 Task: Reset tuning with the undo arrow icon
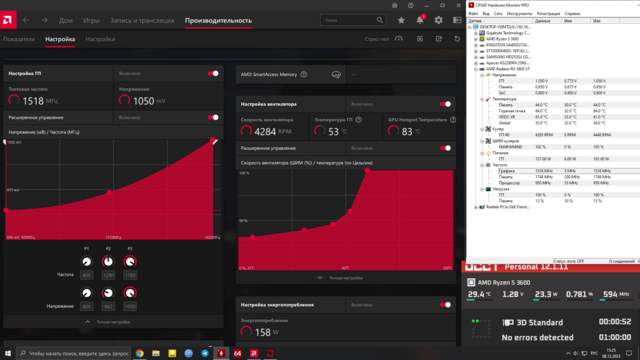pos(457,39)
